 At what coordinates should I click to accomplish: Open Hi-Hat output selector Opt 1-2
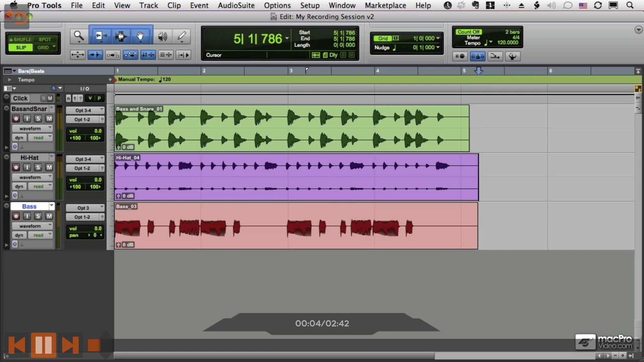coord(83,168)
